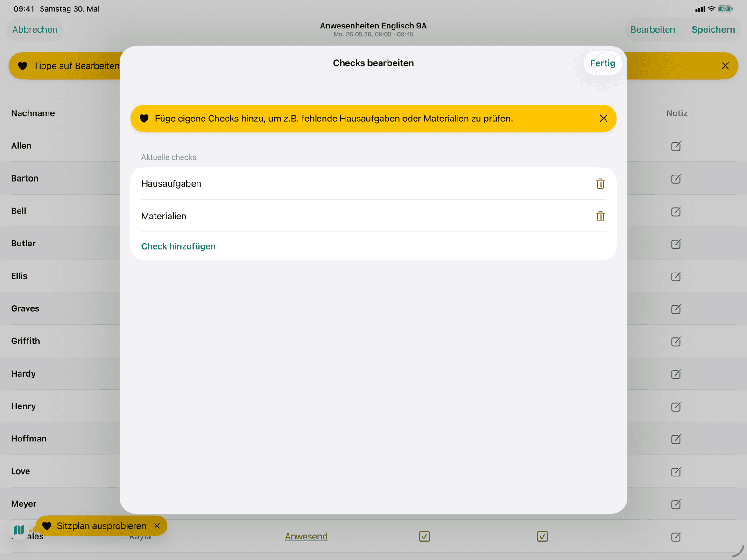Select student Graves in the list
Screen dimensions: 747x560
point(25,308)
